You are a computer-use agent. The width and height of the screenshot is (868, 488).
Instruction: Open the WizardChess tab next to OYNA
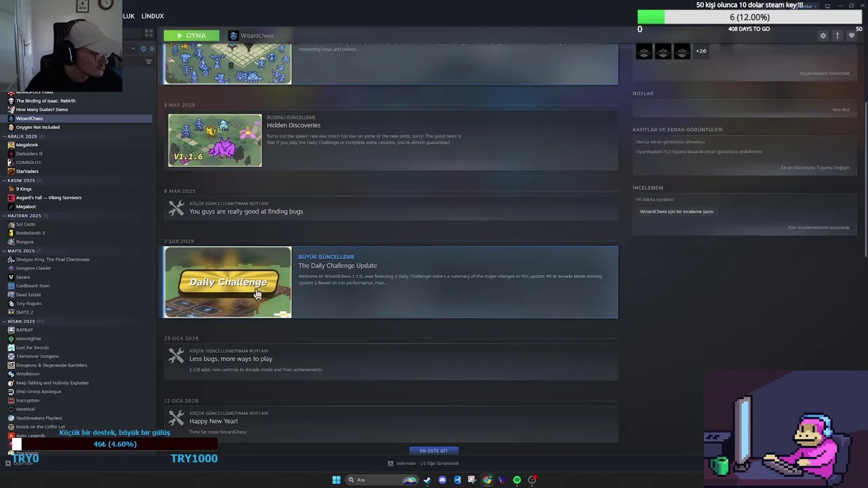[x=251, y=35]
